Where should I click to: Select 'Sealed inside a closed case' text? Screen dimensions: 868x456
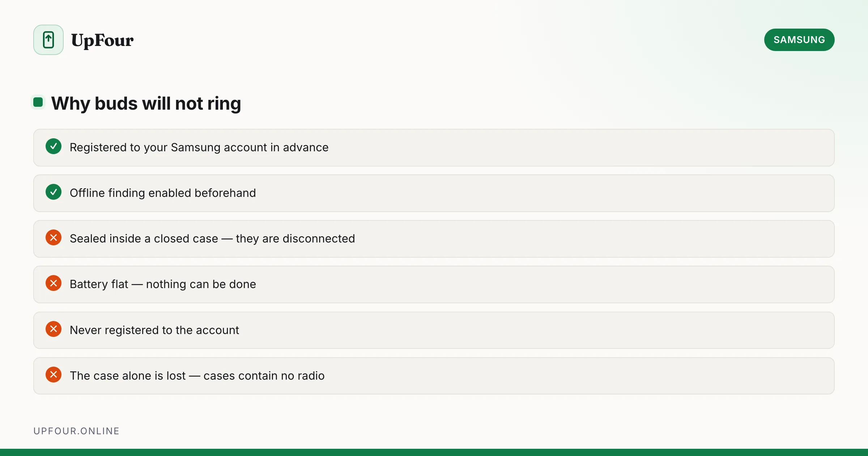click(x=144, y=239)
